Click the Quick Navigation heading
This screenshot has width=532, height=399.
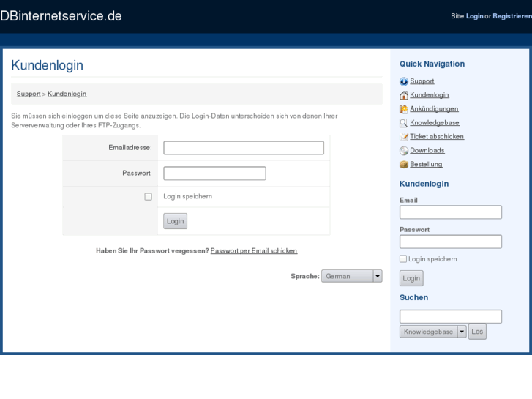432,64
